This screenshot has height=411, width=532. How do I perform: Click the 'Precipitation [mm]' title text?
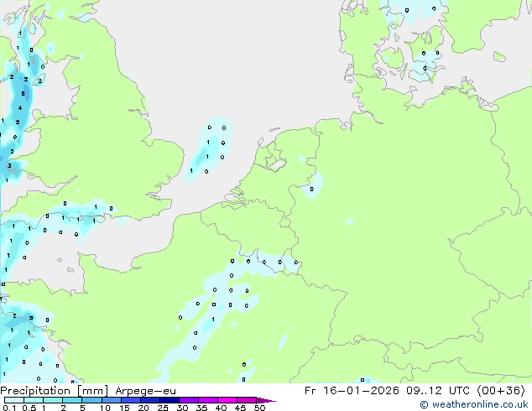[55, 391]
